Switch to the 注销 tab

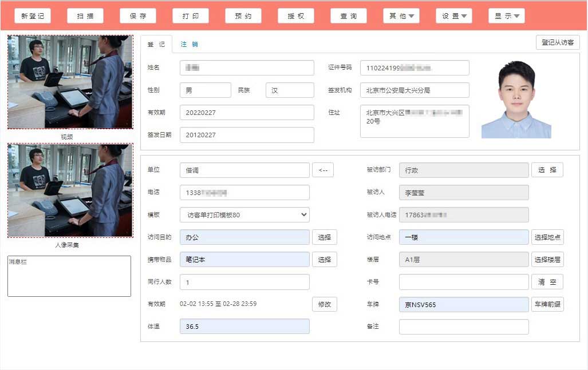[x=189, y=44]
